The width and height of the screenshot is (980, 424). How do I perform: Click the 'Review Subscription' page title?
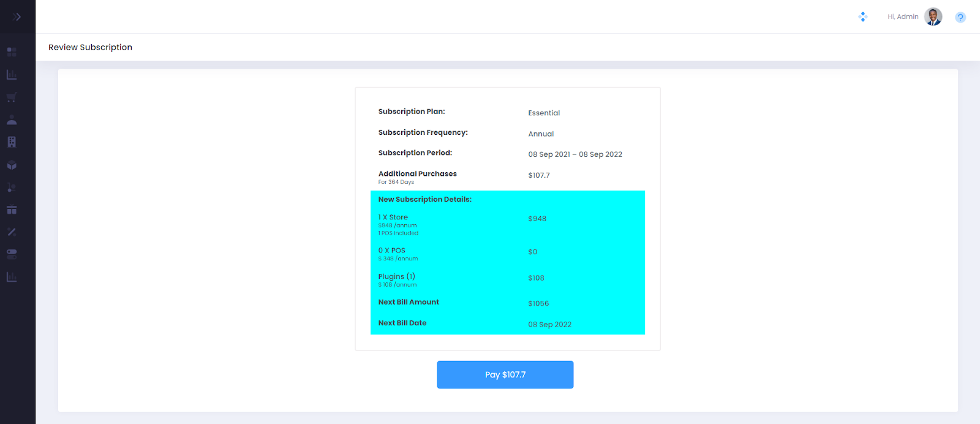point(90,47)
